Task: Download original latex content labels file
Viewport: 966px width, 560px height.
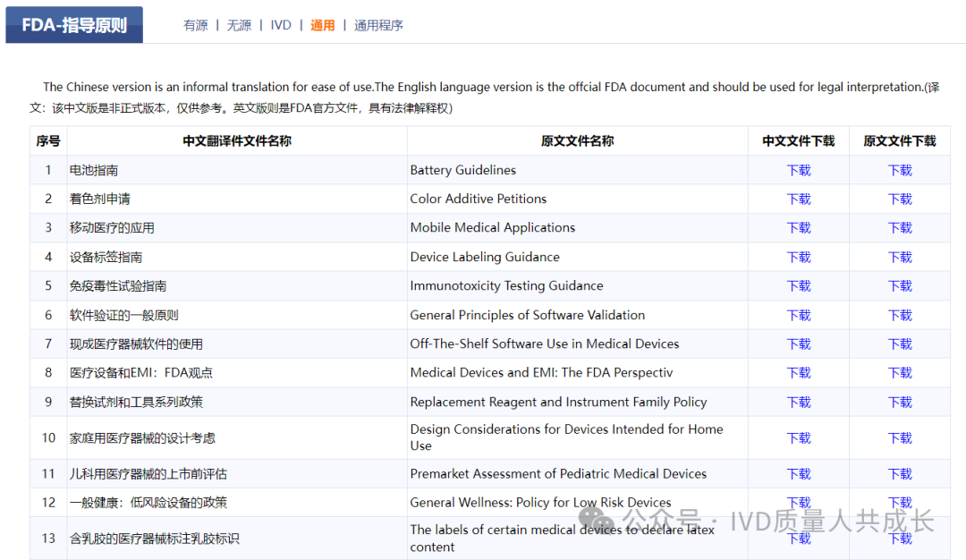Action: point(900,539)
